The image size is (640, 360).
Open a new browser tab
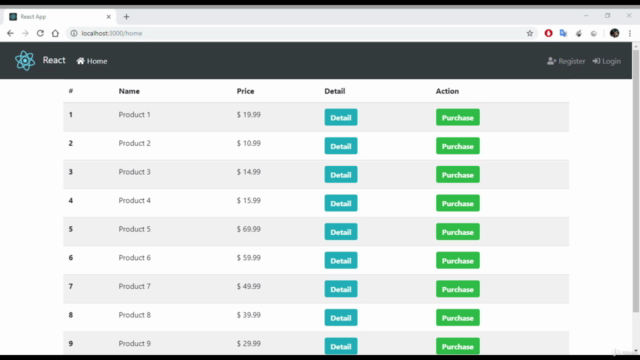[126, 17]
